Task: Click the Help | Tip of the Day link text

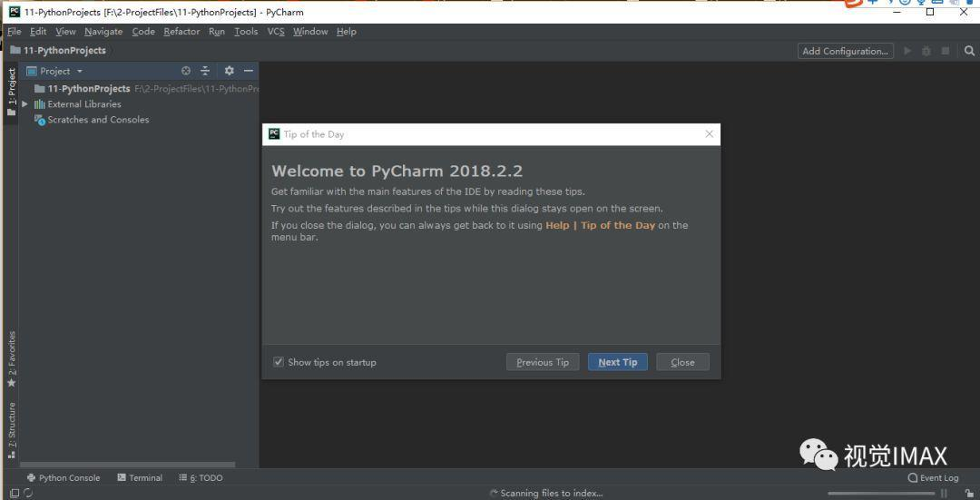Action: pyautogui.click(x=600, y=225)
